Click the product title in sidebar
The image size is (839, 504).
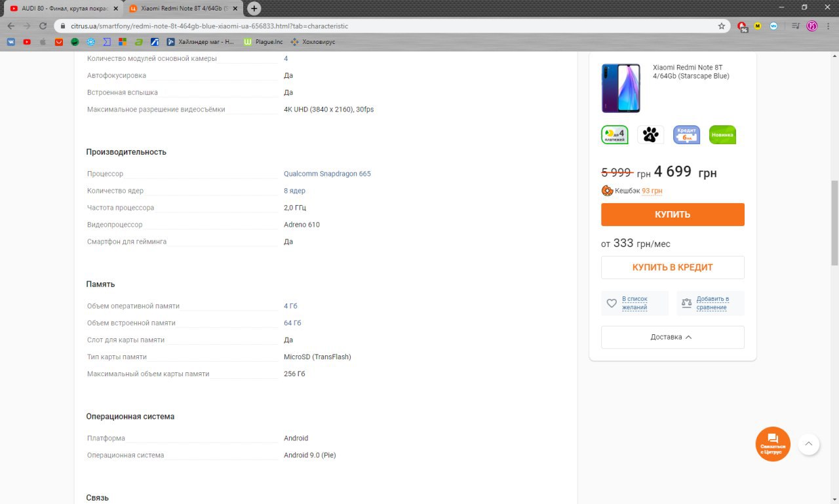click(691, 71)
